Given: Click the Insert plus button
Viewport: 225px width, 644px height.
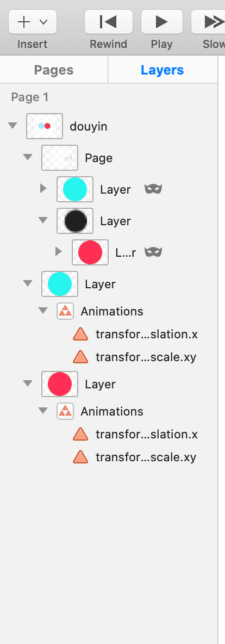Looking at the screenshot, I should pos(33,22).
